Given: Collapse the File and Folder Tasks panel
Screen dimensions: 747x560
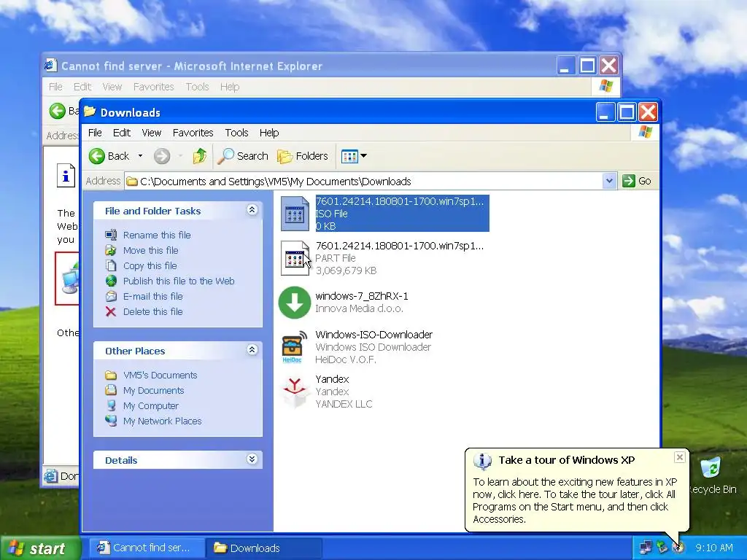Looking at the screenshot, I should [x=252, y=210].
